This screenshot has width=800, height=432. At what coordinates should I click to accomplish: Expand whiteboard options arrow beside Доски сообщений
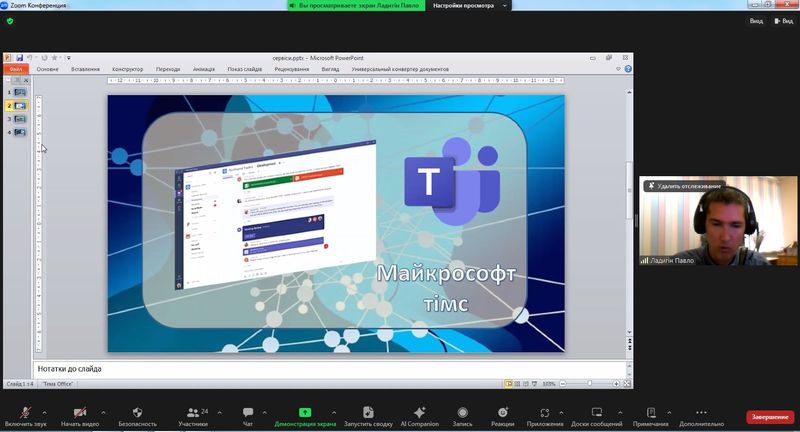[x=620, y=412]
